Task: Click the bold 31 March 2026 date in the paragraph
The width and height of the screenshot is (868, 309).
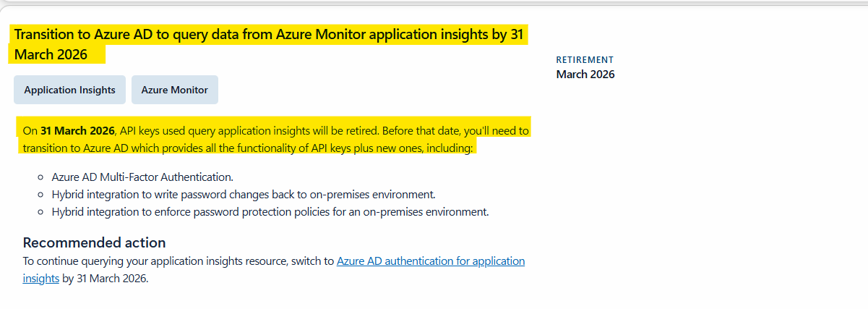Action: click(x=77, y=131)
